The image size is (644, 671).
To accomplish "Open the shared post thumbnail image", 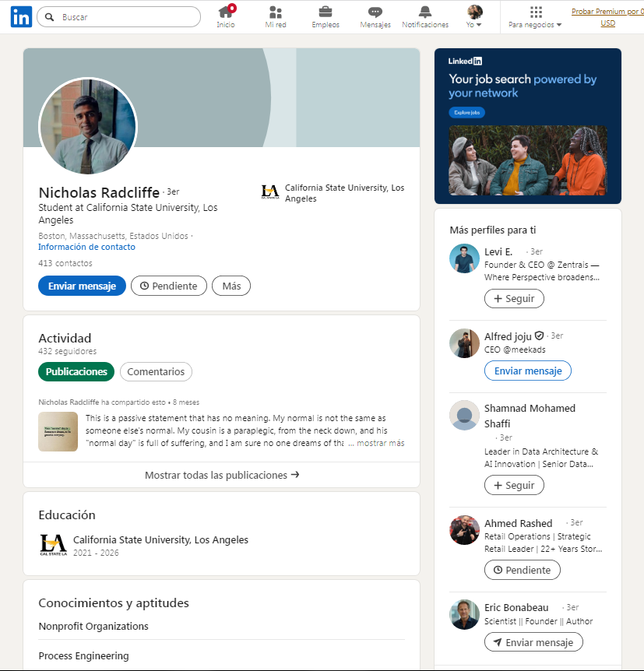I will click(58, 431).
